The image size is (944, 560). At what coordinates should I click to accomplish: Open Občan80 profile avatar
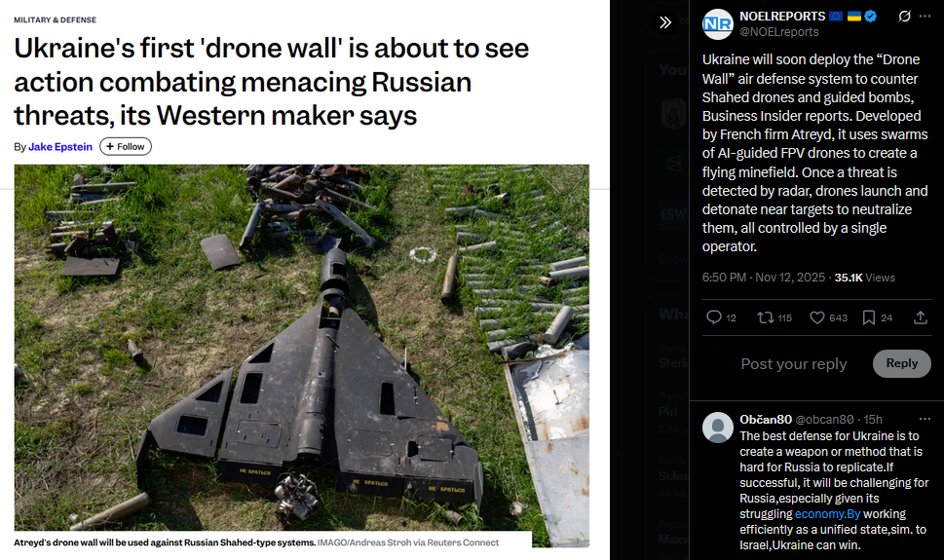718,428
